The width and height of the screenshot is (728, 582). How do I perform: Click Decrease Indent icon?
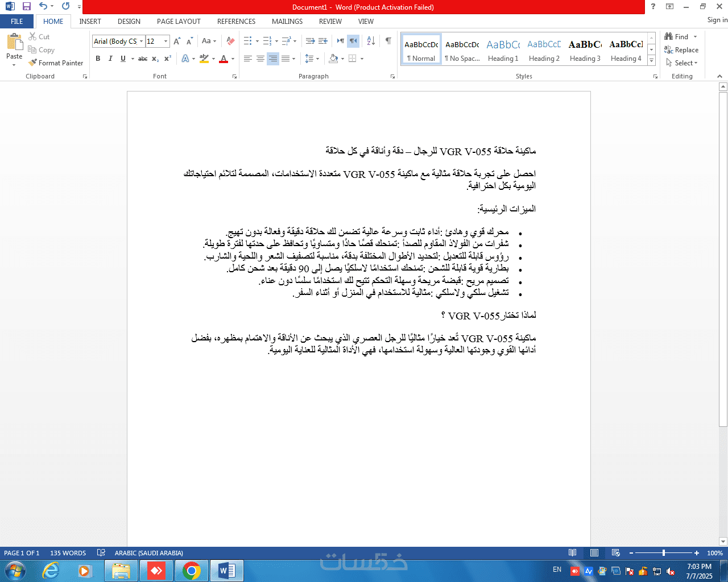tap(310, 41)
